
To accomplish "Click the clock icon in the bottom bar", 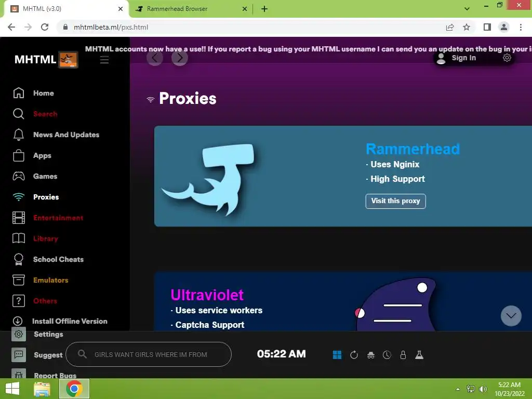I will pos(387,355).
